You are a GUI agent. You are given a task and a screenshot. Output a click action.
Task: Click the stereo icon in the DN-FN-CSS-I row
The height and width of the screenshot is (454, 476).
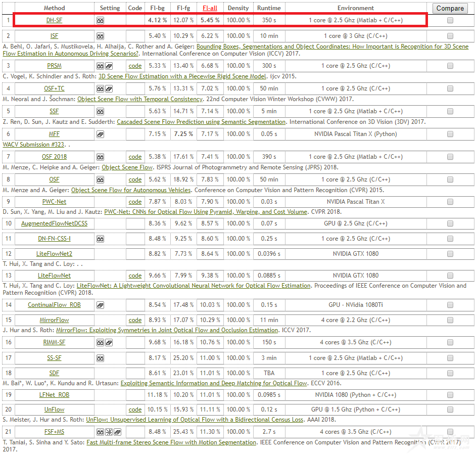tap(100, 239)
